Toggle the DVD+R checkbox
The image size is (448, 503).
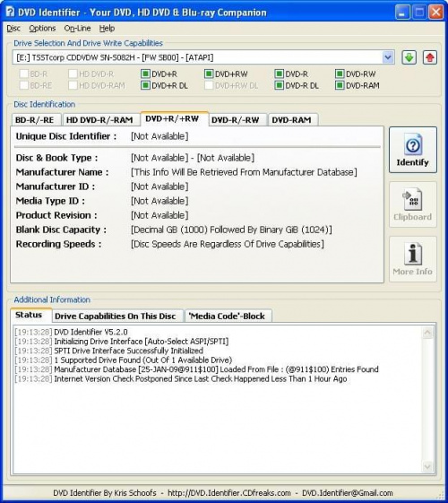(x=145, y=74)
